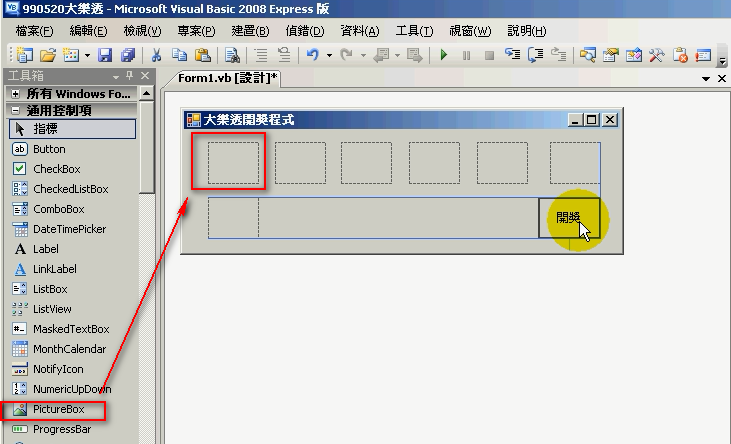The image size is (731, 444).
Task: Close the Form1.vb document tab
Action: (722, 79)
